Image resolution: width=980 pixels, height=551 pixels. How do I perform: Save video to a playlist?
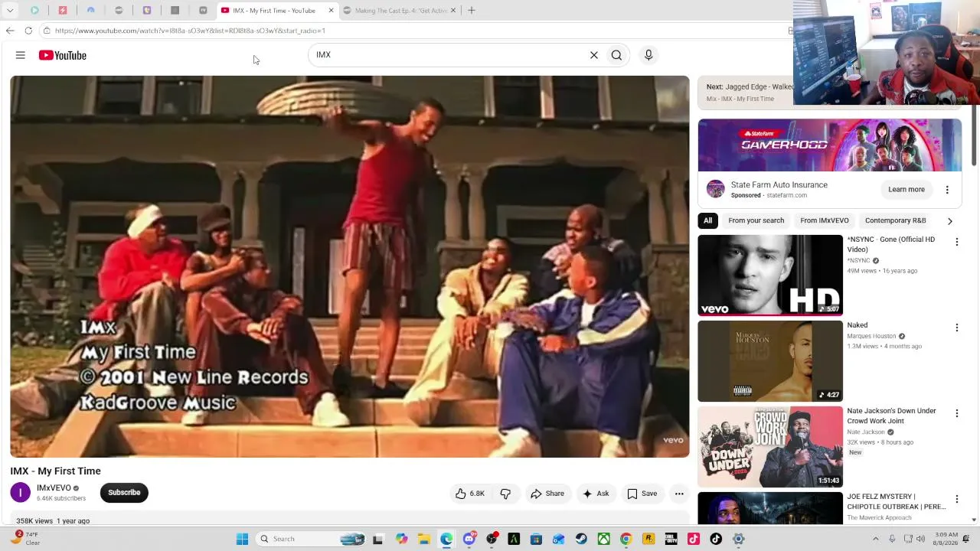click(x=642, y=494)
